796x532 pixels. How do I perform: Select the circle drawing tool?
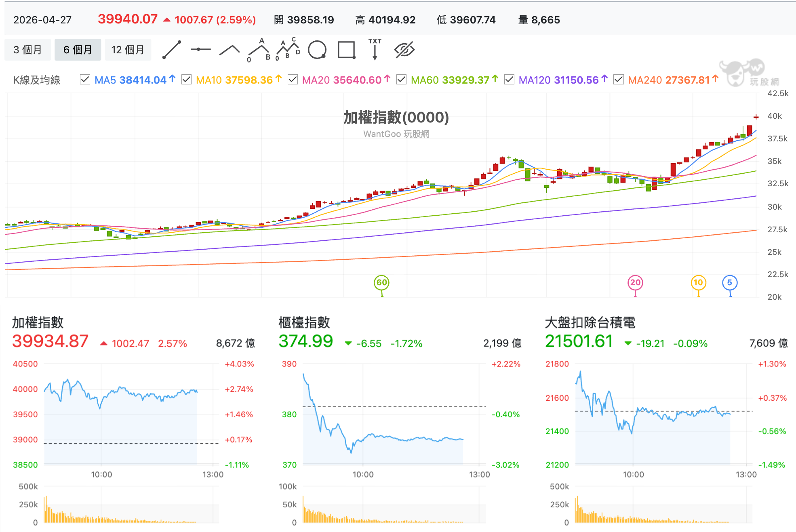point(317,50)
